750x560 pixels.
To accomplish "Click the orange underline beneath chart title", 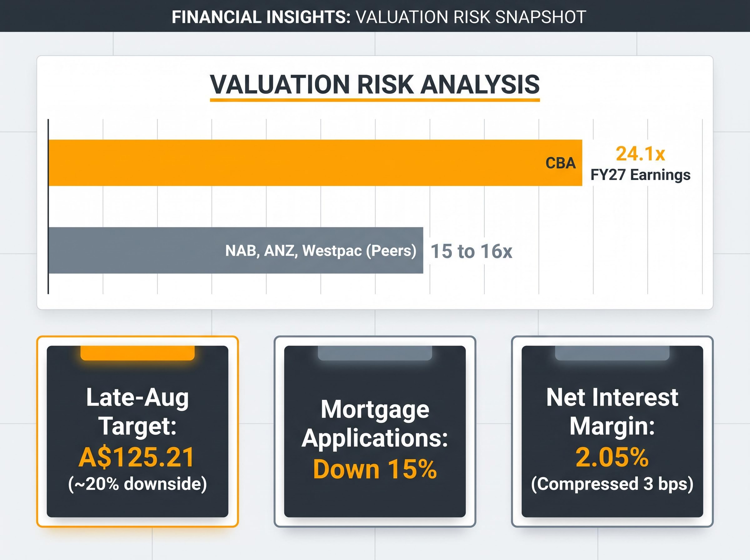I will 375,100.
